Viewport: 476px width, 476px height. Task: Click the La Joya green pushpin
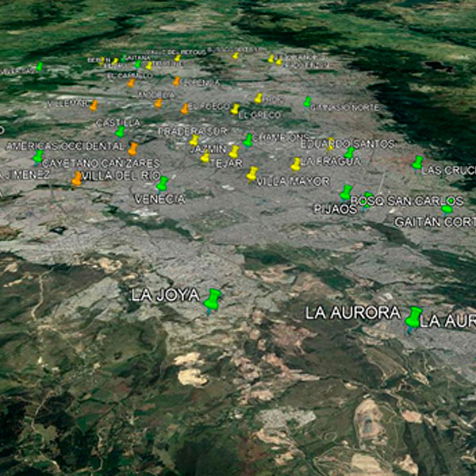pyautogui.click(x=212, y=299)
